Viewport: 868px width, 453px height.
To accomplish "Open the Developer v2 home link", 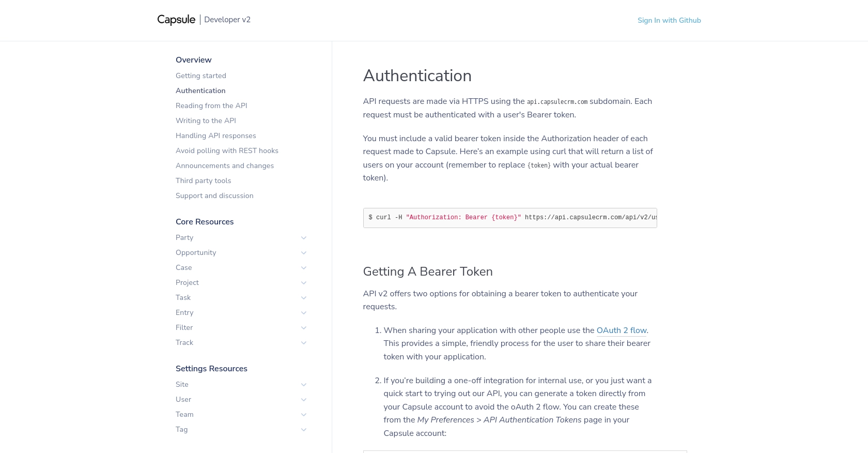I will 227,20.
